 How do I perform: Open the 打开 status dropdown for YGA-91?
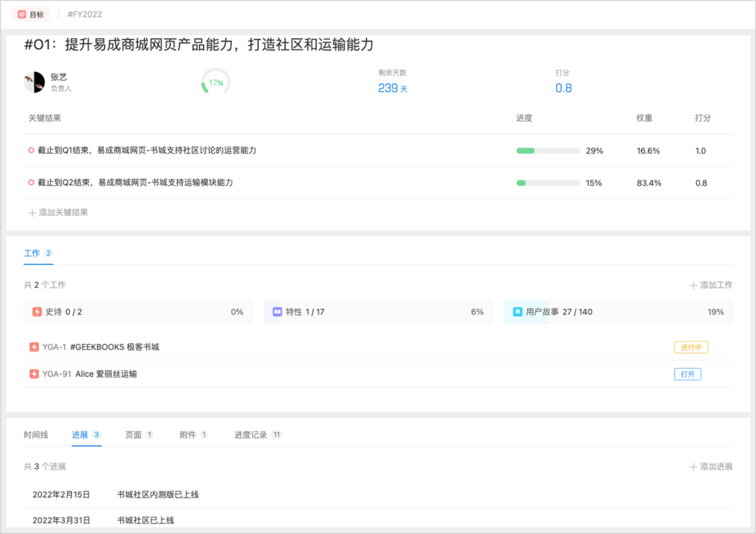pyautogui.click(x=687, y=374)
